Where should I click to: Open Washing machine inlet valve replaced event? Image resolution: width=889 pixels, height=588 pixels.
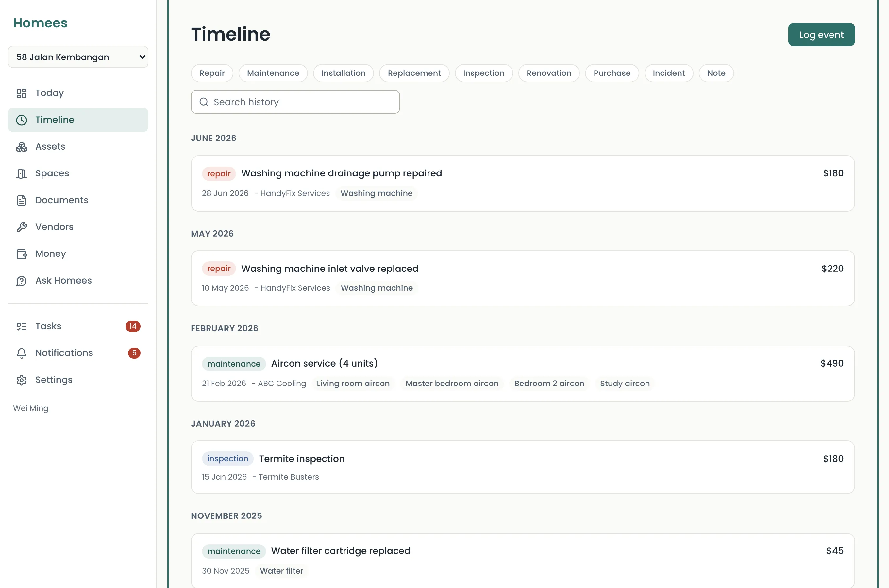523,279
